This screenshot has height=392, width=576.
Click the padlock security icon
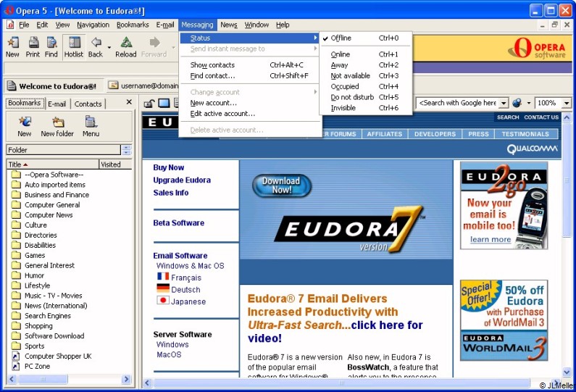coord(149,103)
